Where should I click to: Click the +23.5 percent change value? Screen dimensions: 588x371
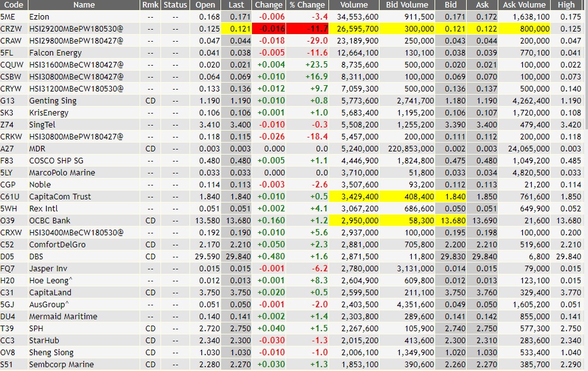[x=316, y=65]
